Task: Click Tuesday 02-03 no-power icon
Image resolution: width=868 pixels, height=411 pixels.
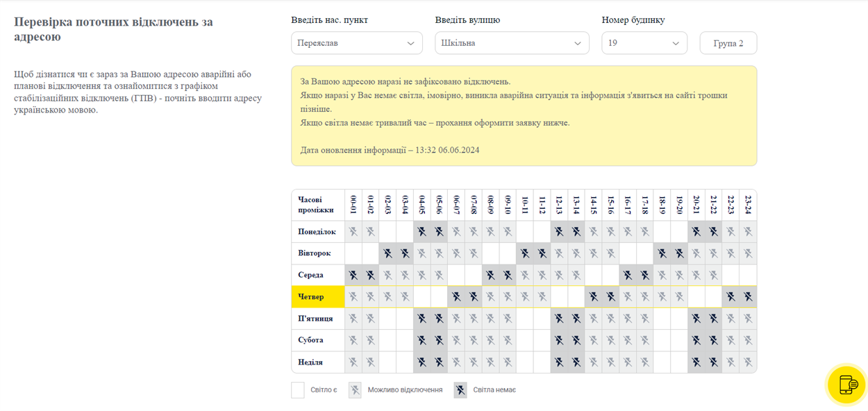Action: coord(387,253)
